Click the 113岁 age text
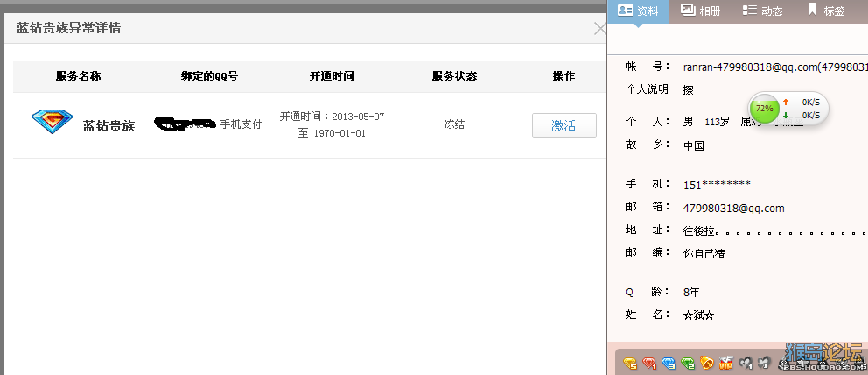This screenshot has width=868, height=375. point(717,123)
